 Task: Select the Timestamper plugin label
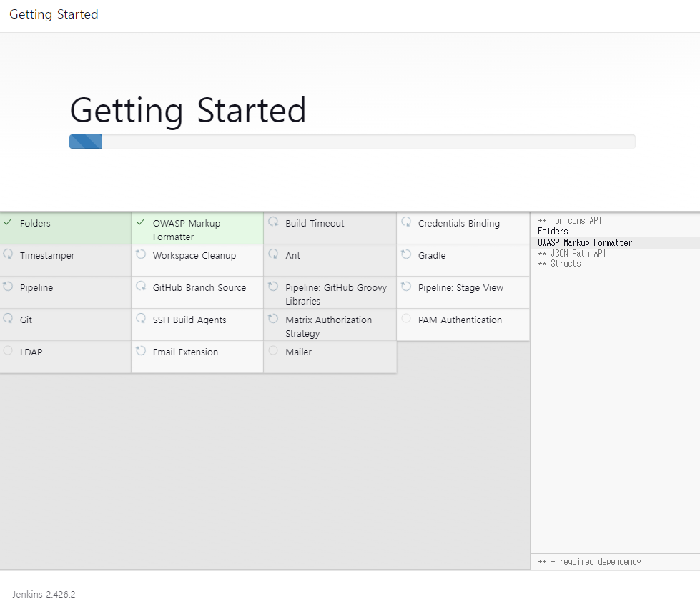point(47,255)
